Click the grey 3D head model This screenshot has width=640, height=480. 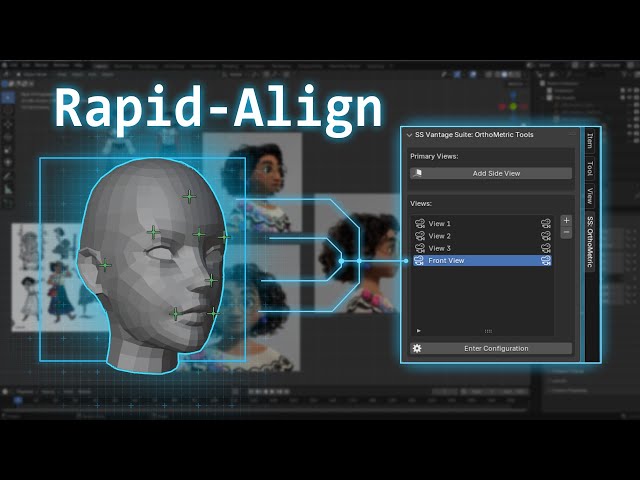(153, 265)
